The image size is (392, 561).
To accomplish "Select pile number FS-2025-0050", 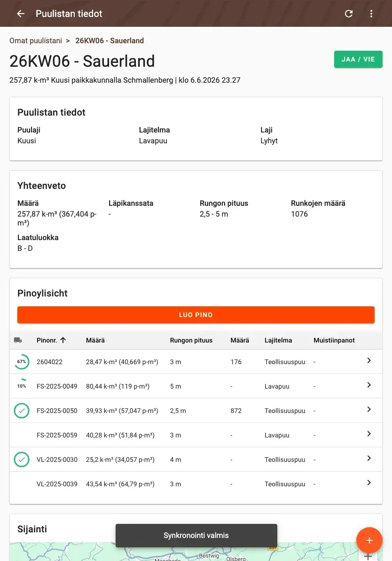I will (x=57, y=411).
